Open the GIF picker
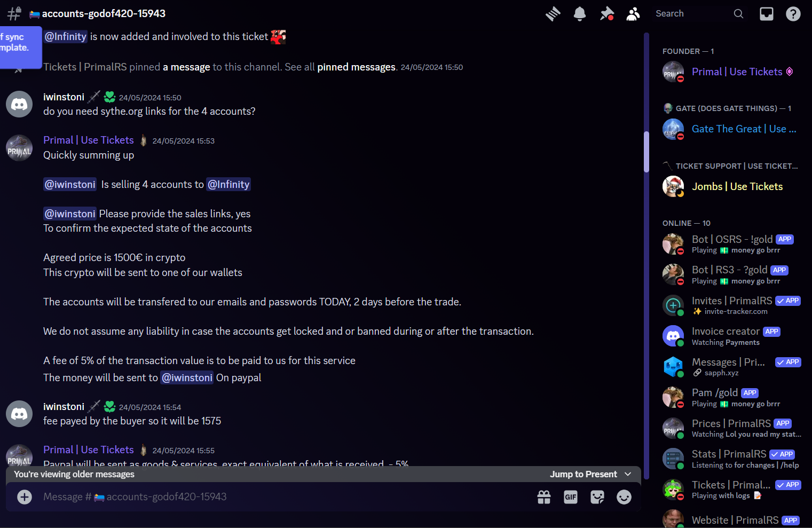This screenshot has height=528, width=812. (x=571, y=497)
